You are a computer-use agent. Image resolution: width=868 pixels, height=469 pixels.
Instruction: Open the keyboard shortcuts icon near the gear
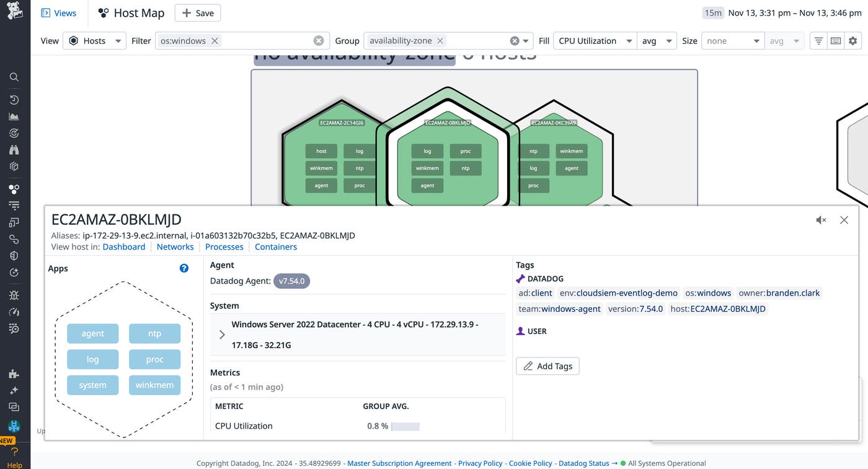click(x=835, y=40)
